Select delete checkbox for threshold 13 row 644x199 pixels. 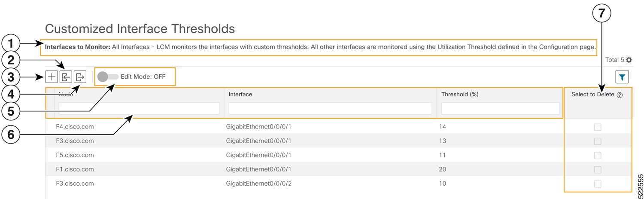597,141
